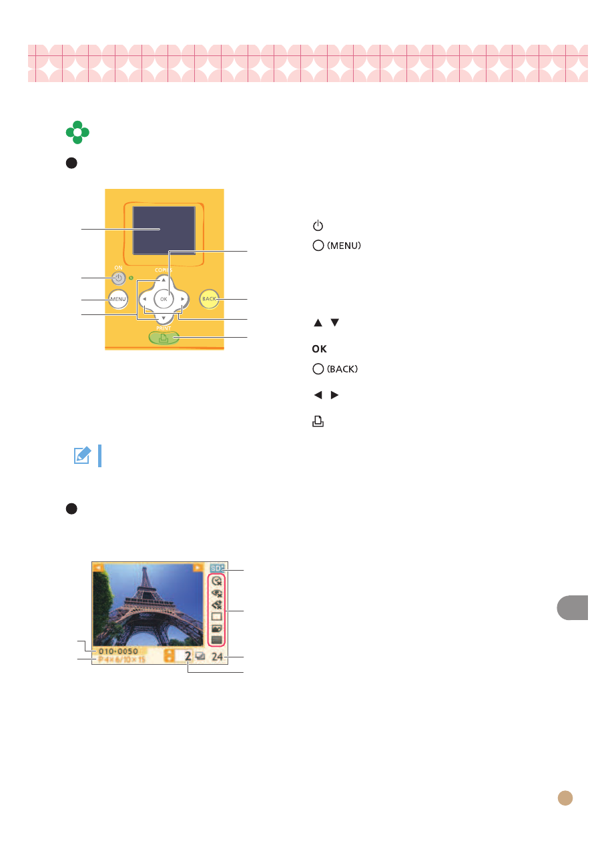
Task: Click the My Colors dark rectangle icon
Action: pos(216,639)
